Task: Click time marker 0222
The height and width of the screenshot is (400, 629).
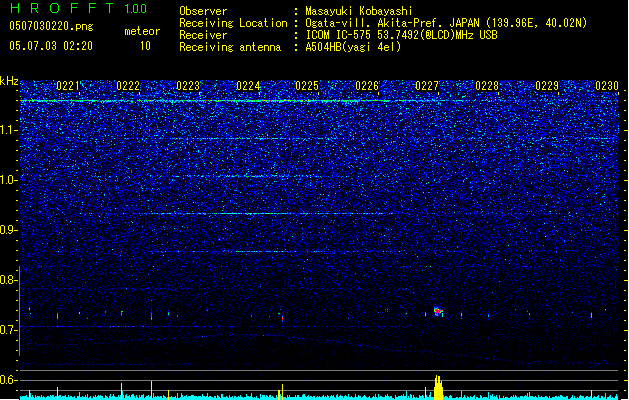Action: 128,86
